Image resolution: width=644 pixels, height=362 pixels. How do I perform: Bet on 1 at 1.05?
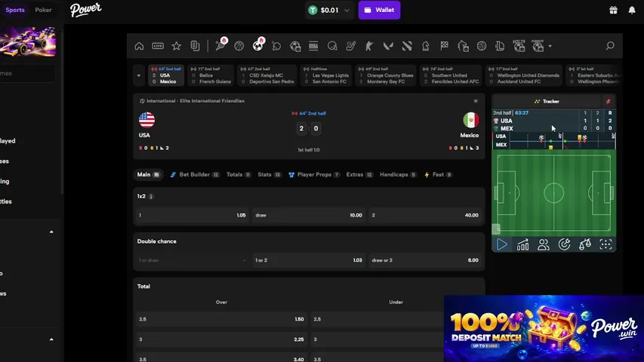193,215
